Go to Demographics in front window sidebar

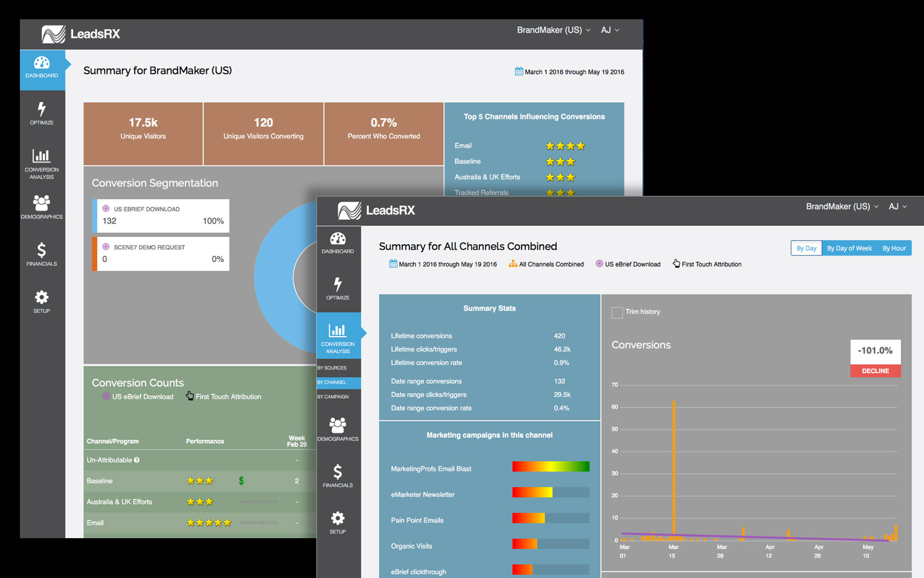point(338,429)
